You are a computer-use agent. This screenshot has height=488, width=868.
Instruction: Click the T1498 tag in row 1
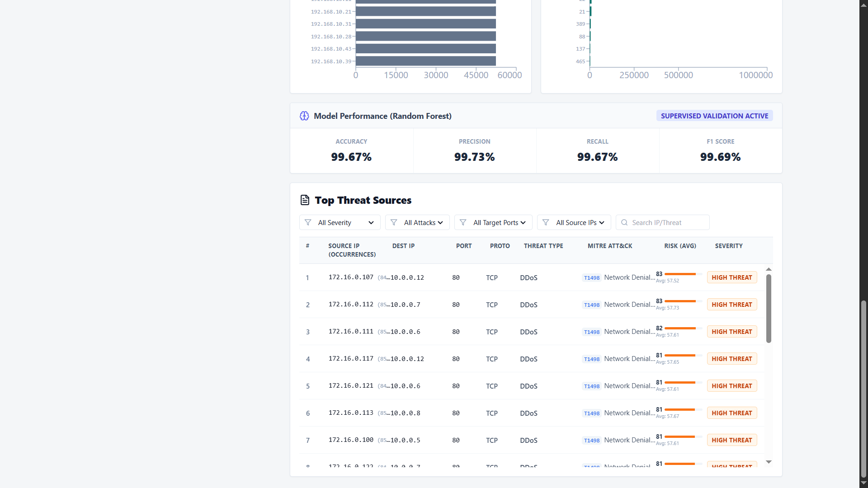tap(592, 278)
